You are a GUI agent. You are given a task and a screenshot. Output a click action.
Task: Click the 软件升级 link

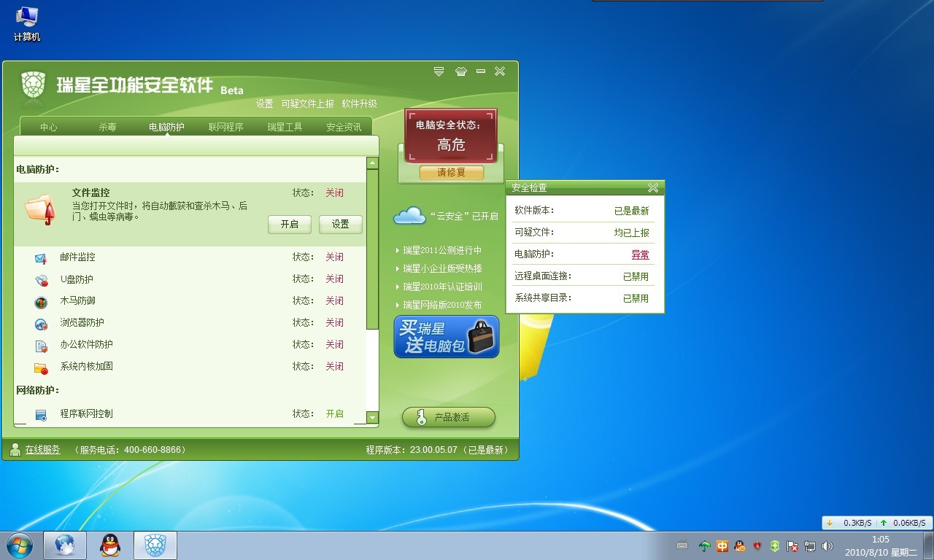point(359,104)
